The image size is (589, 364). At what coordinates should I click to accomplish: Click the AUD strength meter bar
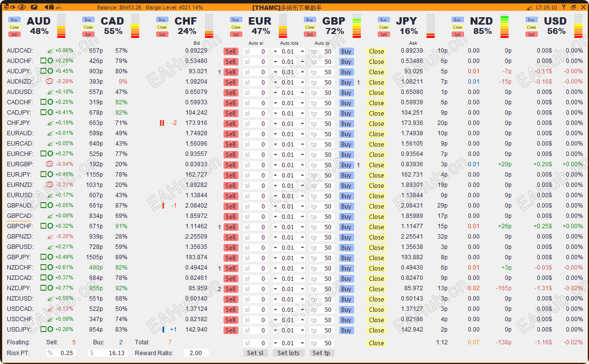click(61, 26)
